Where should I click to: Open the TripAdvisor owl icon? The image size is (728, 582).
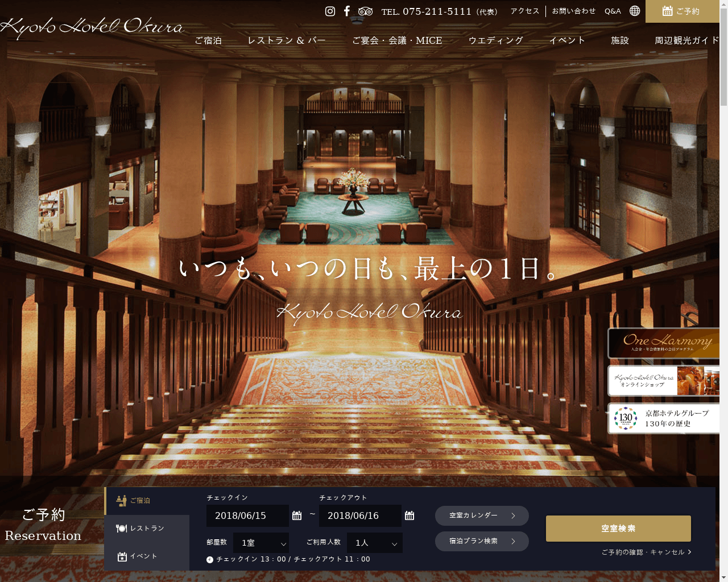click(366, 11)
